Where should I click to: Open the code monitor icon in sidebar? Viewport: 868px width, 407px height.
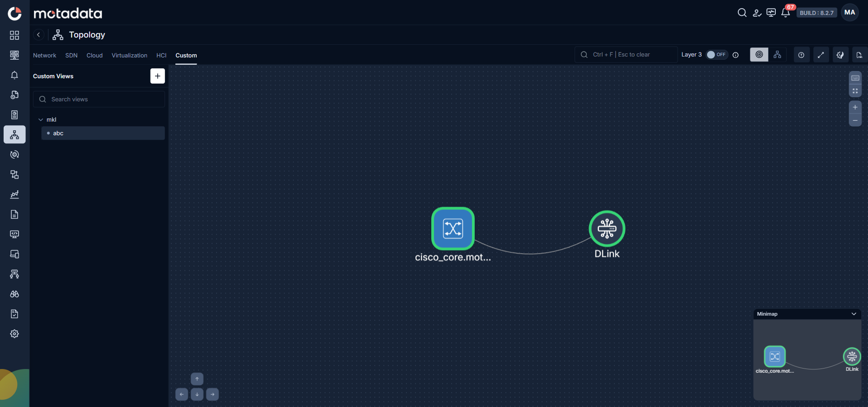[x=14, y=234]
